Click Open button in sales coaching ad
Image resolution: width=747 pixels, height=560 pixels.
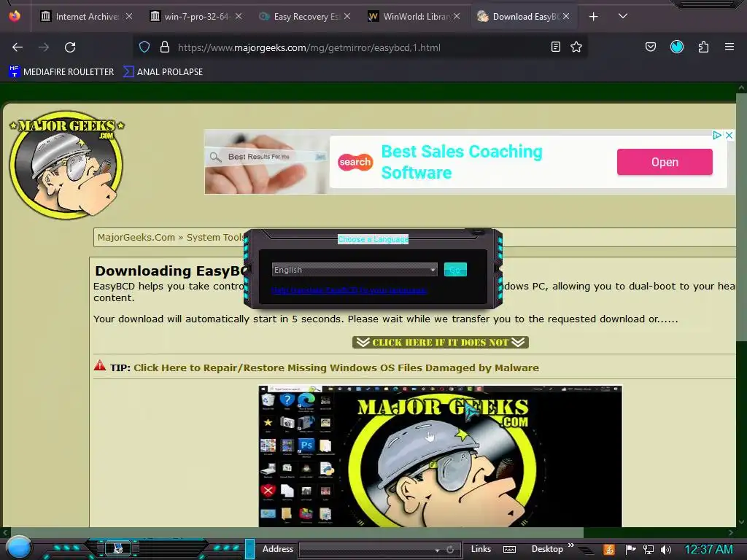pos(665,162)
